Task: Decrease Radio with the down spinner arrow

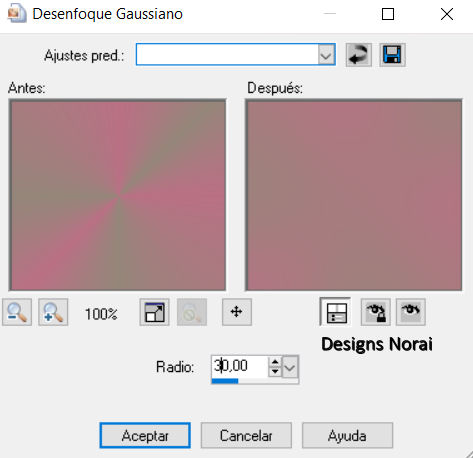Action: pos(275,372)
